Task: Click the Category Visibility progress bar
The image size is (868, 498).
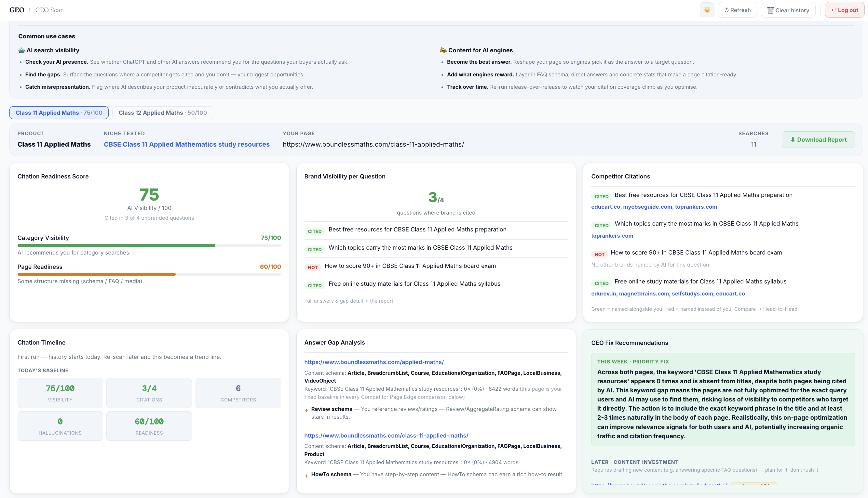Action: tap(149, 245)
